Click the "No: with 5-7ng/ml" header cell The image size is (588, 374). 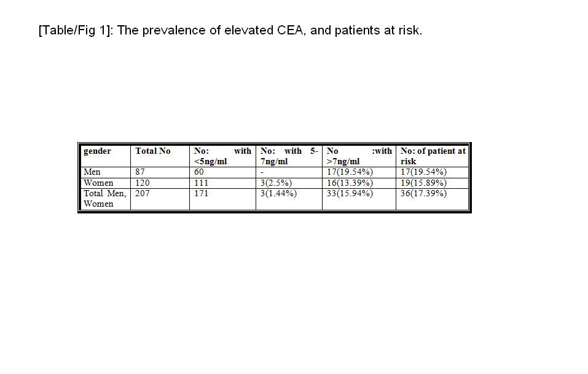point(289,156)
